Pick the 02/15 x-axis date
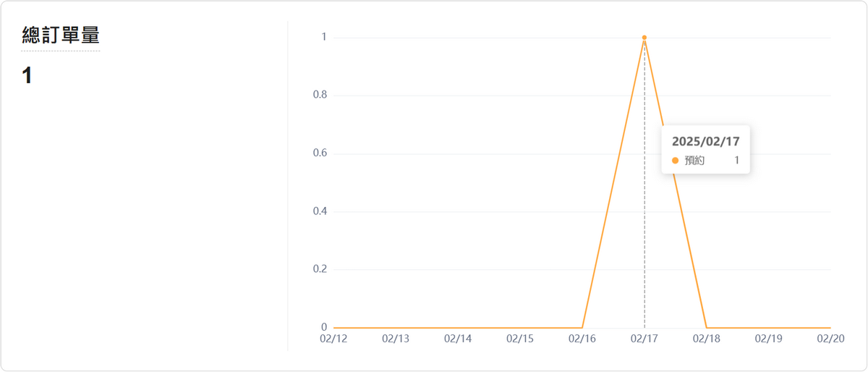Image resolution: width=868 pixels, height=372 pixels. coord(520,338)
